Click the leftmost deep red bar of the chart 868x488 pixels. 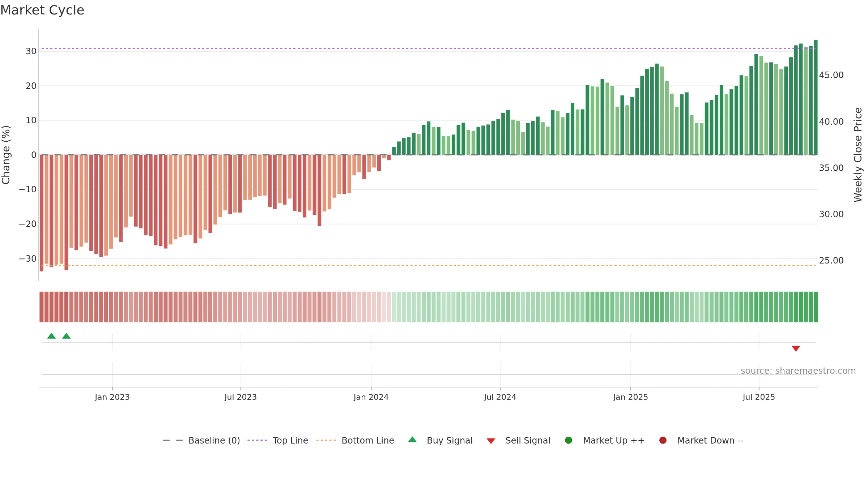[x=42, y=213]
